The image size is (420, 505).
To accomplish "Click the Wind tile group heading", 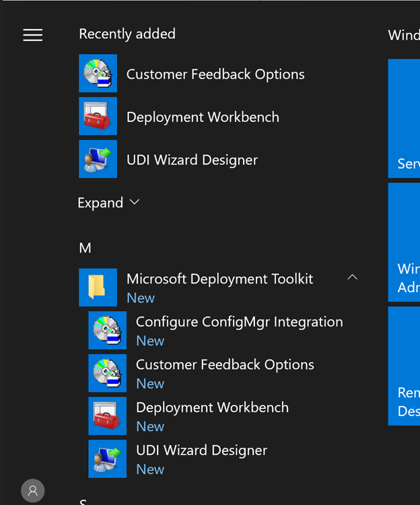I will coord(404,35).
